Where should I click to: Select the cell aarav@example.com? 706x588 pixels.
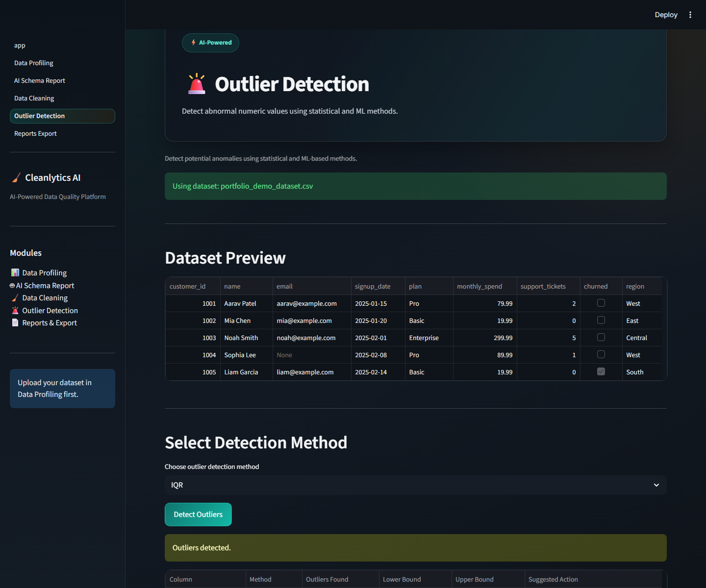pyautogui.click(x=312, y=303)
